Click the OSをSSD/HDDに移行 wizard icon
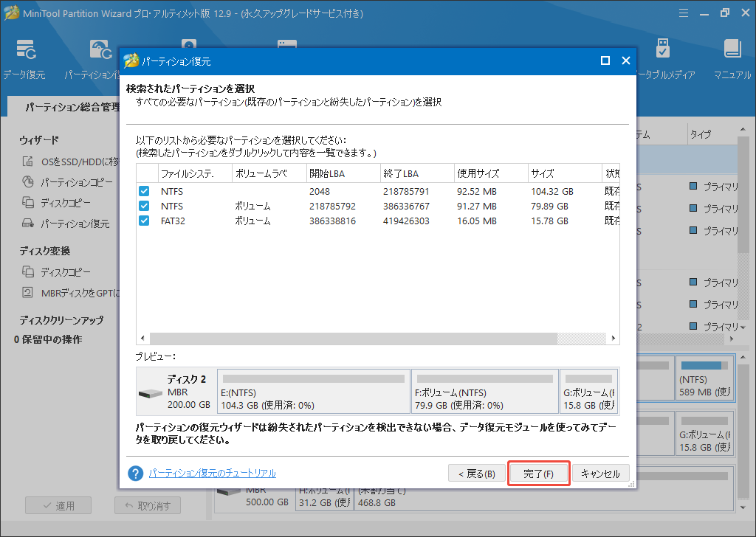756x537 pixels. click(x=27, y=162)
